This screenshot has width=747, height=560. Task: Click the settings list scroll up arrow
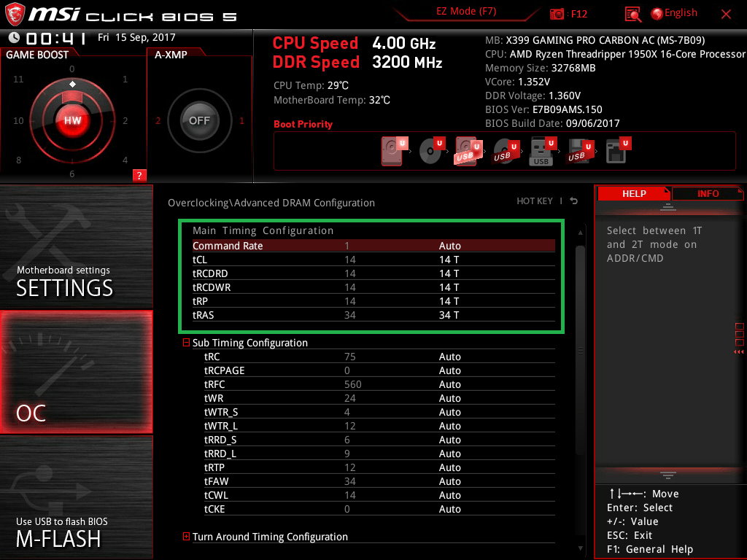coord(580,233)
